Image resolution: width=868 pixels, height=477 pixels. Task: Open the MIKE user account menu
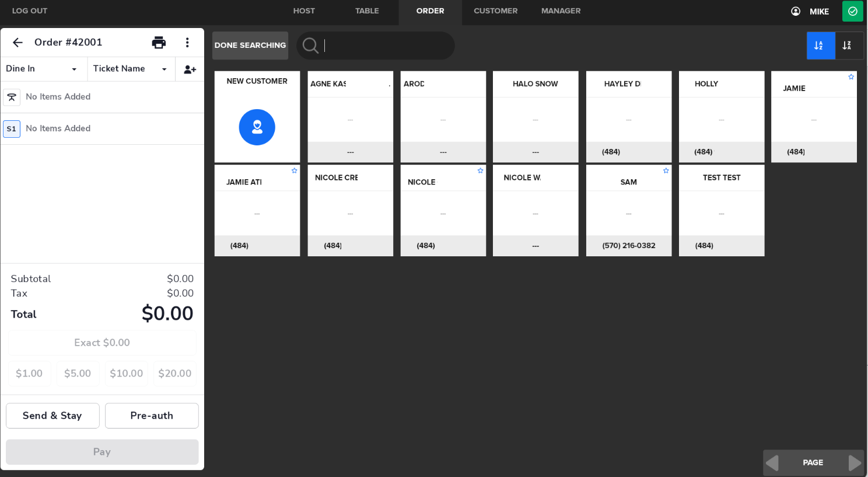810,11
